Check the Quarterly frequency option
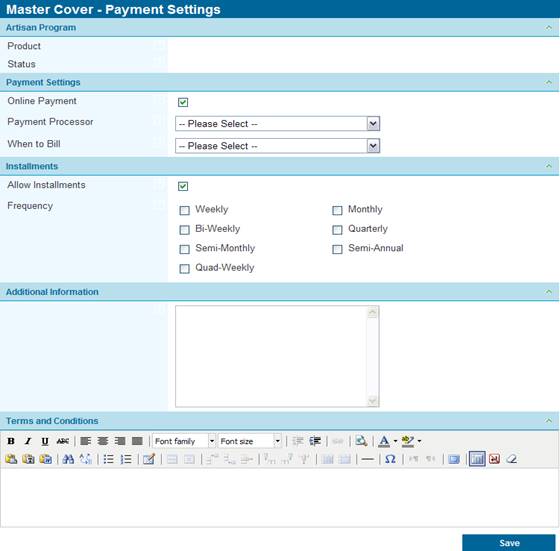The height and width of the screenshot is (551, 560). pyautogui.click(x=337, y=230)
